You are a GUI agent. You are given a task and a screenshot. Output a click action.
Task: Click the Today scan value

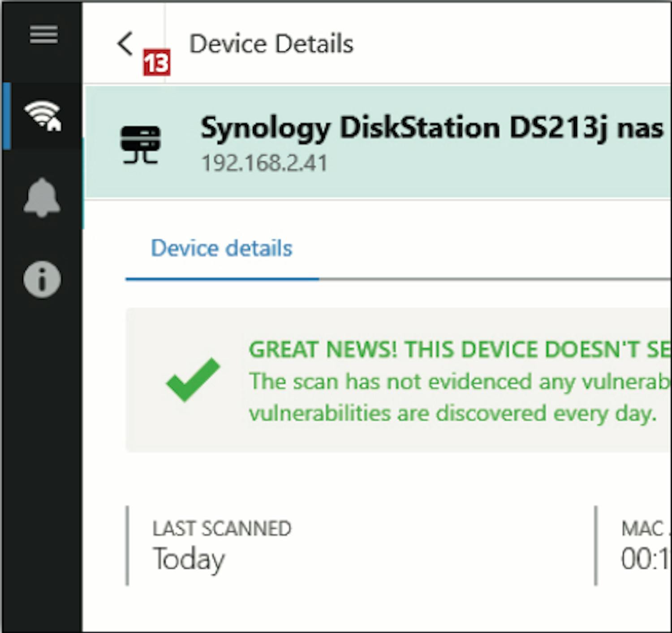click(x=189, y=559)
